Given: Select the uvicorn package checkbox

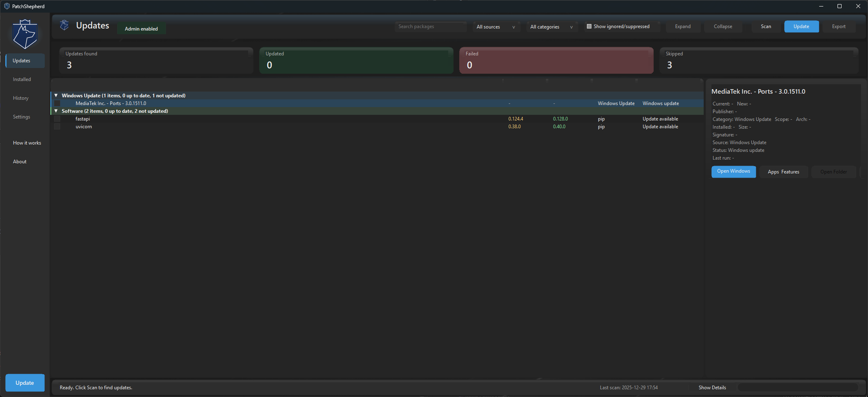Looking at the screenshot, I should [57, 126].
